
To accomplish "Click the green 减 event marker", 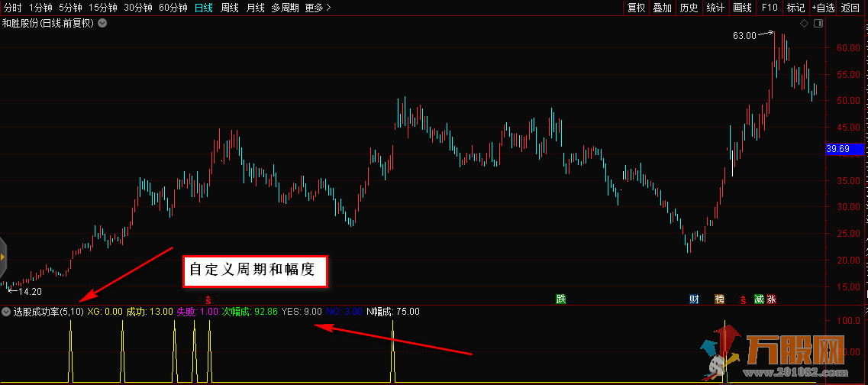I will coord(758,299).
